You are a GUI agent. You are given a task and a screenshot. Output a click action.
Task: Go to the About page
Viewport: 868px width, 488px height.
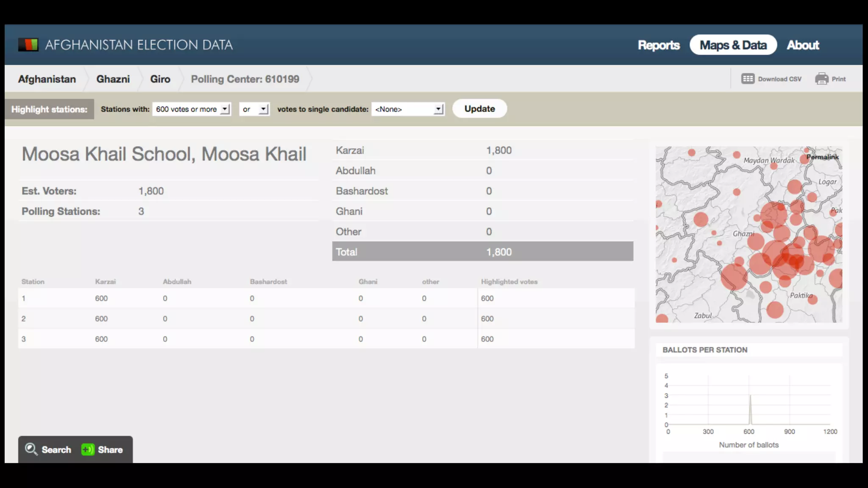(x=803, y=45)
